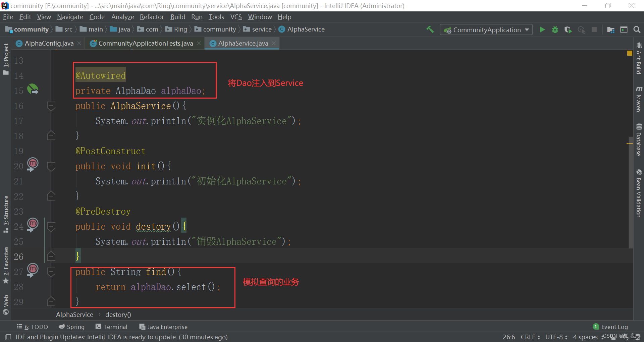Close the AlphaConfig.java tab
The image size is (644, 342).
click(79, 43)
